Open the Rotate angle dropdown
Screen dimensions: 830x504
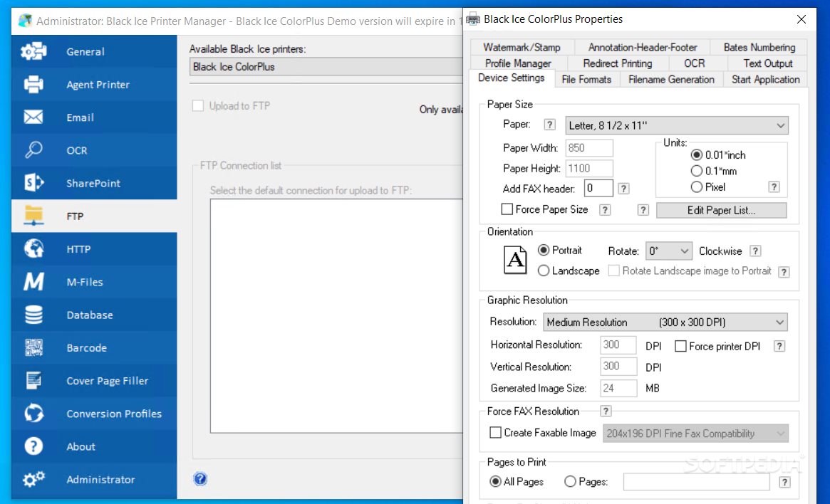pyautogui.click(x=668, y=251)
